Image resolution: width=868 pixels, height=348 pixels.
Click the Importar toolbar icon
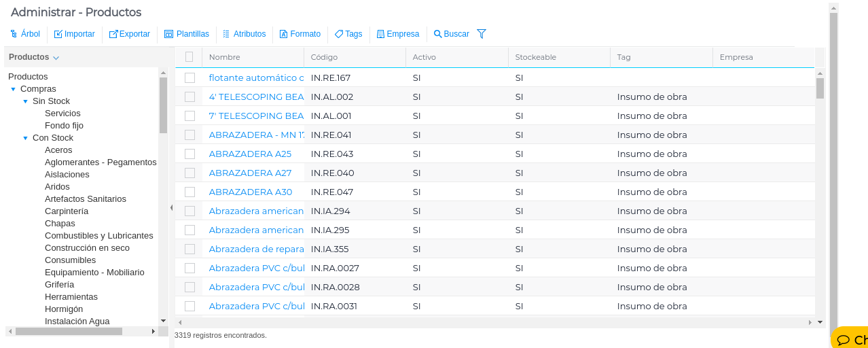pyautogui.click(x=58, y=34)
